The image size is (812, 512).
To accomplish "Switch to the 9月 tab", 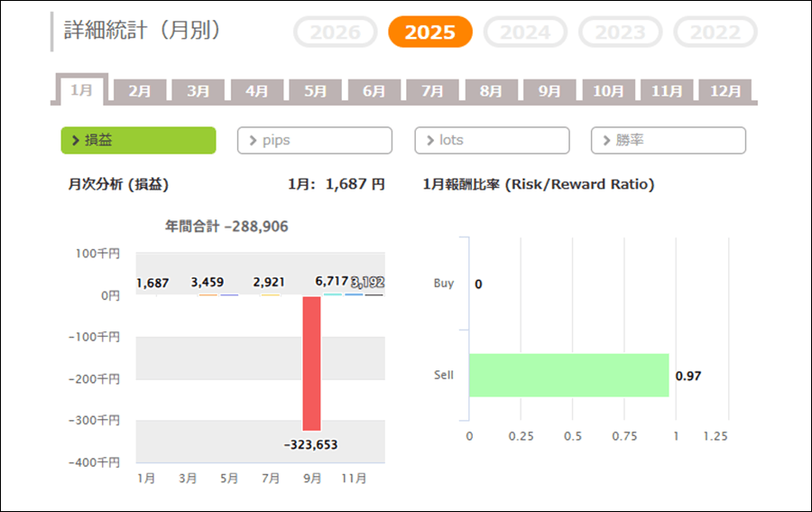I will 549,91.
